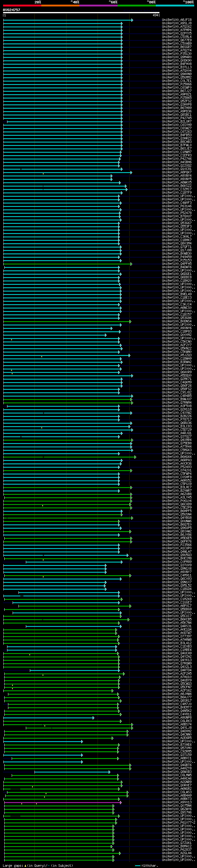The height and width of the screenshot is (868, 197).
Task: Open hit UniRef100_A7PMP6
Action: point(177,30)
